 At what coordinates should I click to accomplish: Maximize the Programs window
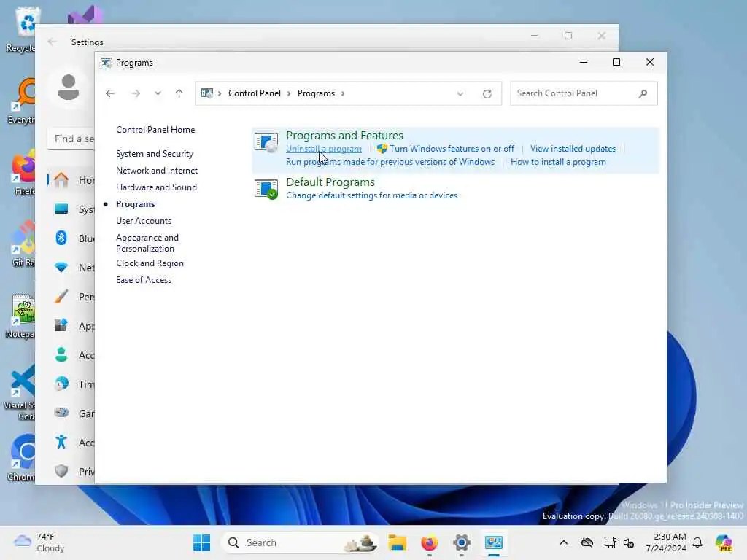[x=616, y=63]
